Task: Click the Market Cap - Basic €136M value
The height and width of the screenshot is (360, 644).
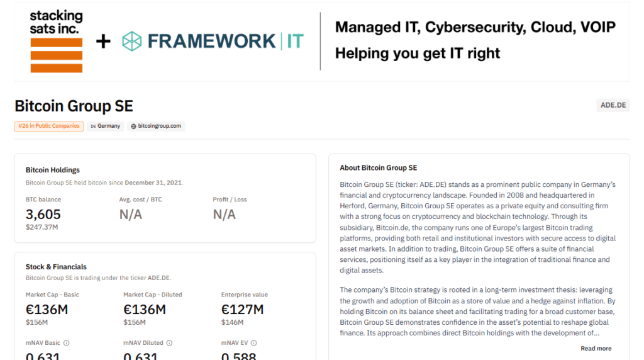Action: (47, 309)
